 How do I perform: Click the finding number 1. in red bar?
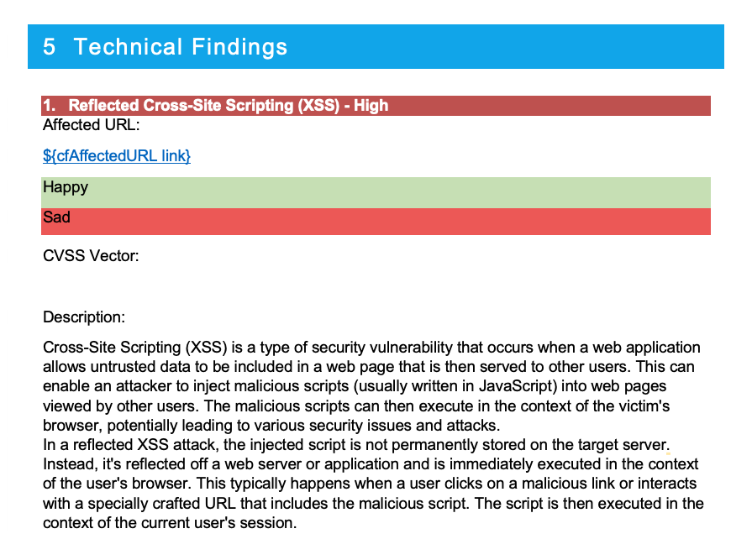49,106
